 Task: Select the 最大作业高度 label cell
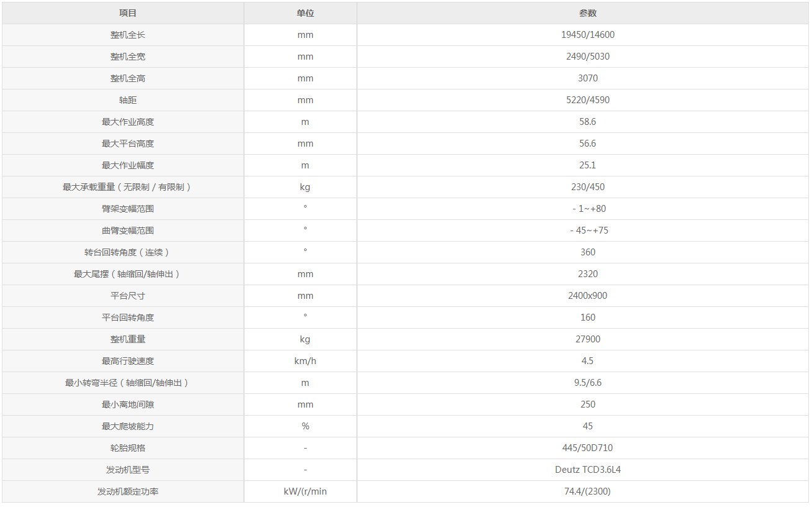[128, 122]
